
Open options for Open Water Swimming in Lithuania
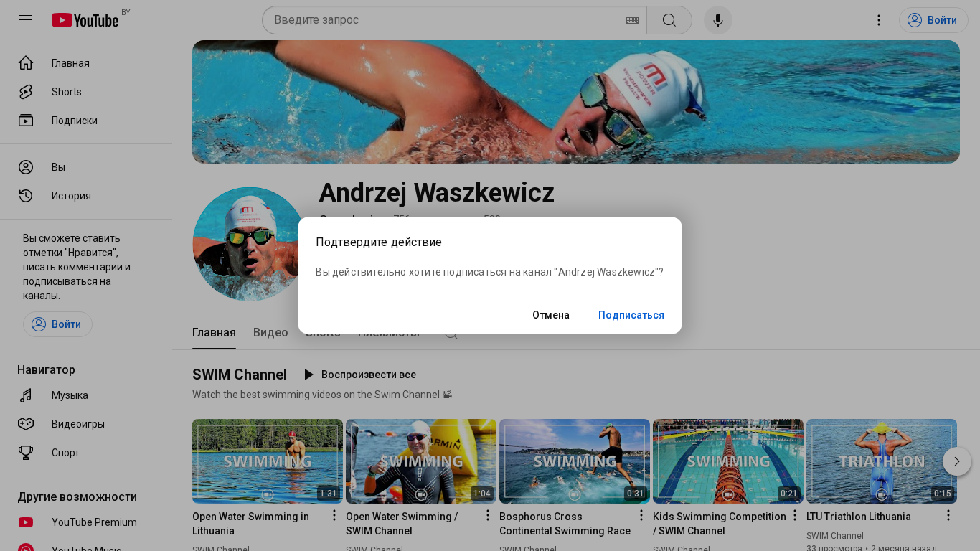pos(334,516)
